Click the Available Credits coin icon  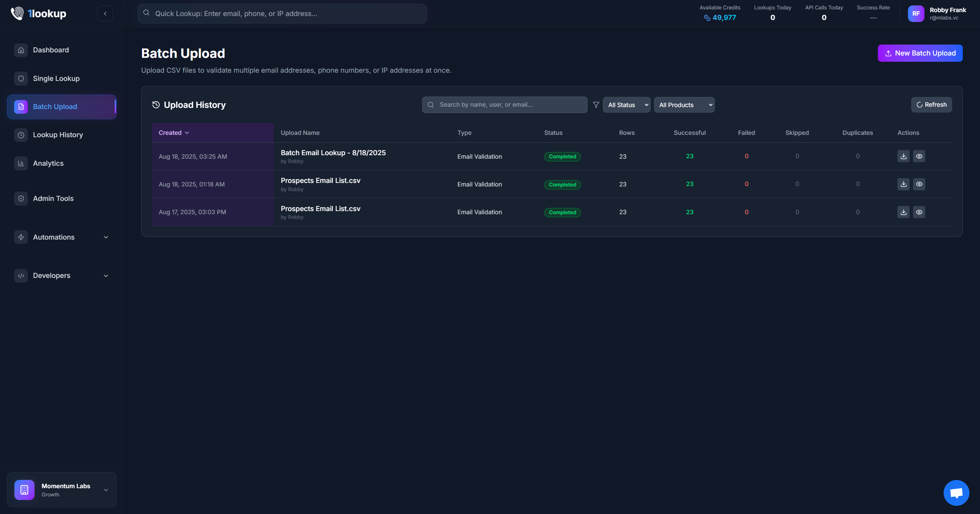coord(707,18)
